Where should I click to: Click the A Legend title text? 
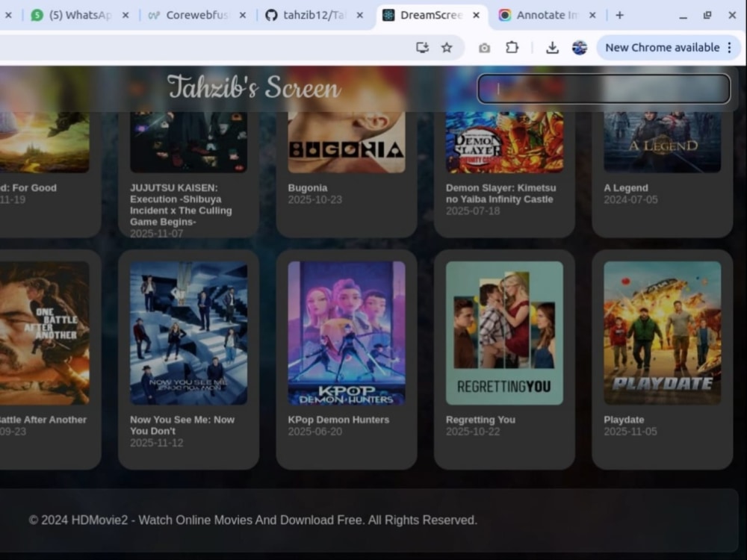pyautogui.click(x=625, y=187)
